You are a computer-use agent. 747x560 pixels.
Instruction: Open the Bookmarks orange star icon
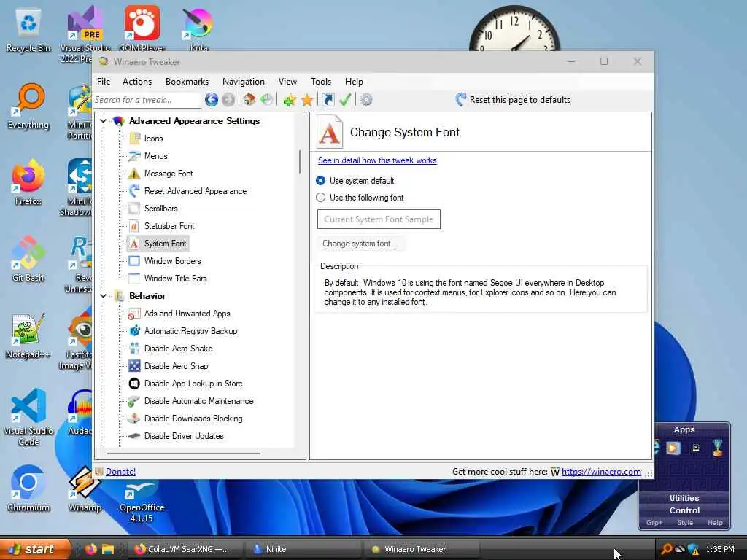pyautogui.click(x=307, y=99)
